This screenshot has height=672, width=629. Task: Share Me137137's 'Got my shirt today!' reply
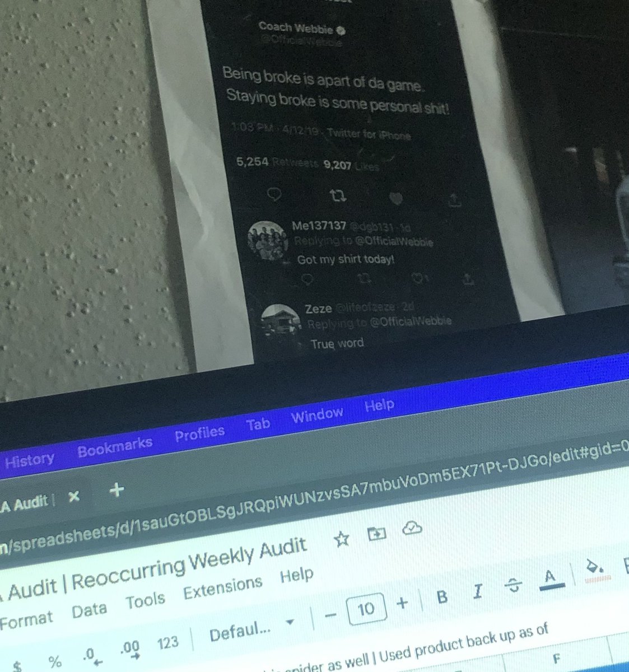click(x=469, y=279)
